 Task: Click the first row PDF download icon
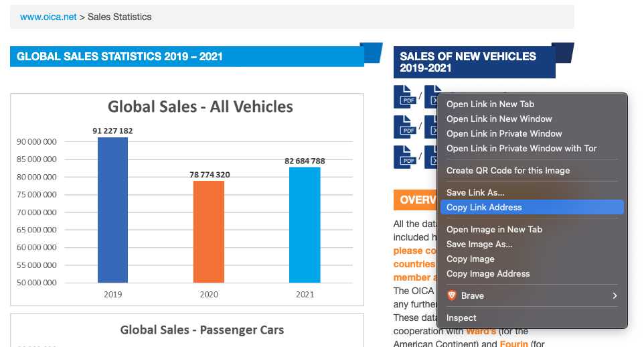click(405, 96)
